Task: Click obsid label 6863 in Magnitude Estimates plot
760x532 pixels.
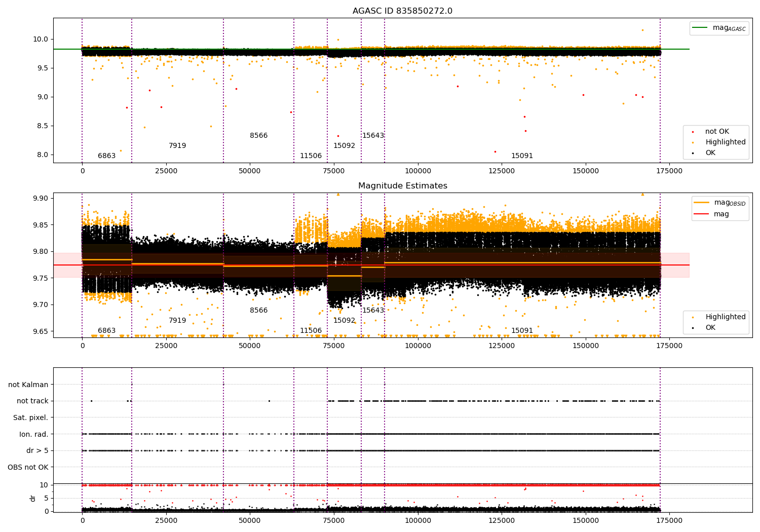Action: point(106,331)
